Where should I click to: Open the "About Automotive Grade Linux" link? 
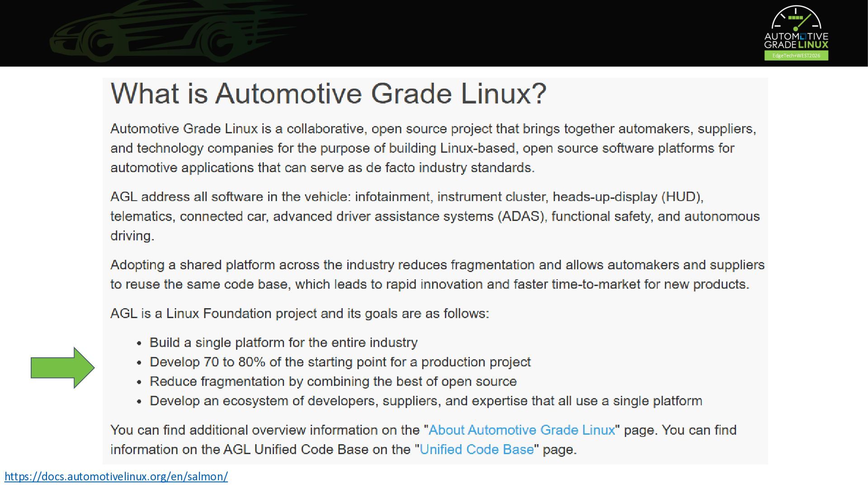[522, 430]
